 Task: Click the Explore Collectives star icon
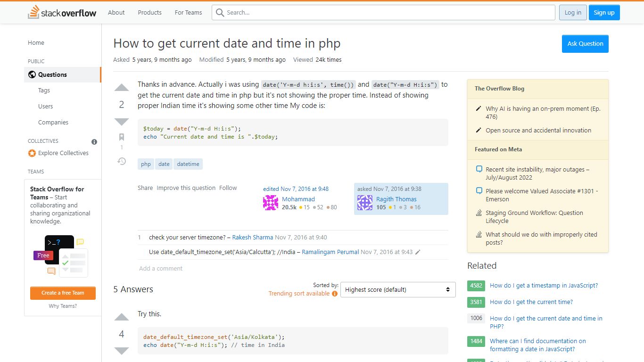(x=32, y=153)
